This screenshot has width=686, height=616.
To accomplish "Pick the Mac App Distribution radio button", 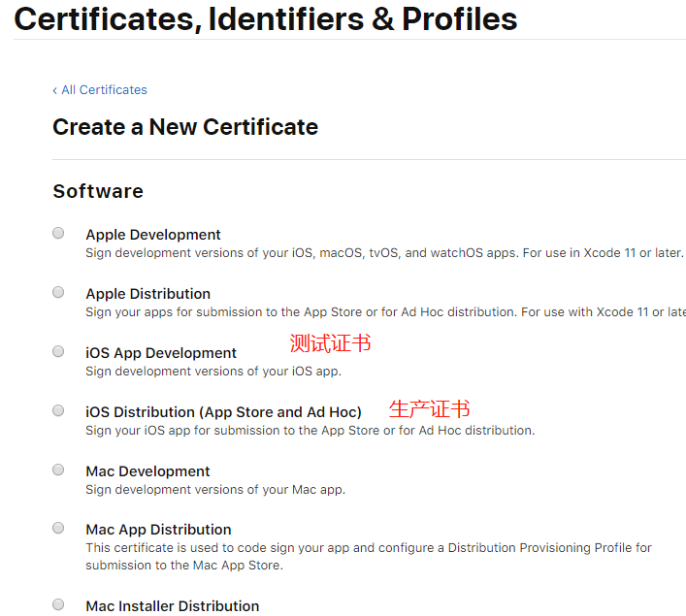I will [58, 528].
